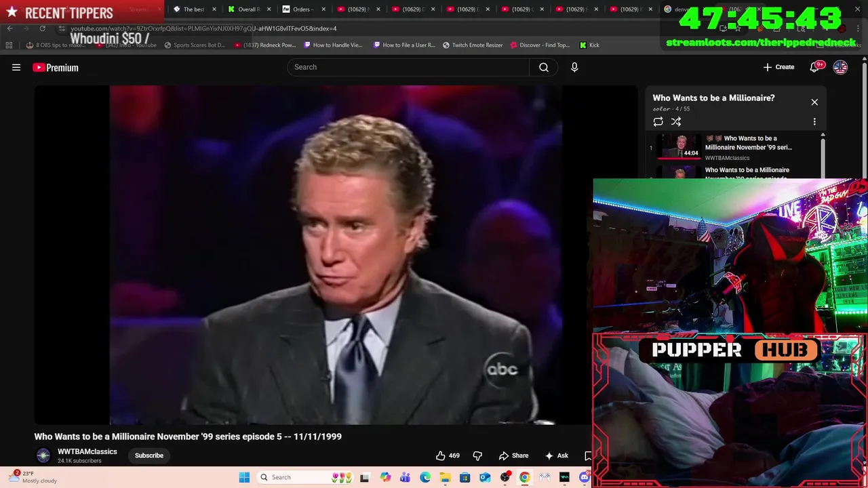Click the page vertical scrollbar
This screenshot has width=868, height=488.
click(865, 122)
